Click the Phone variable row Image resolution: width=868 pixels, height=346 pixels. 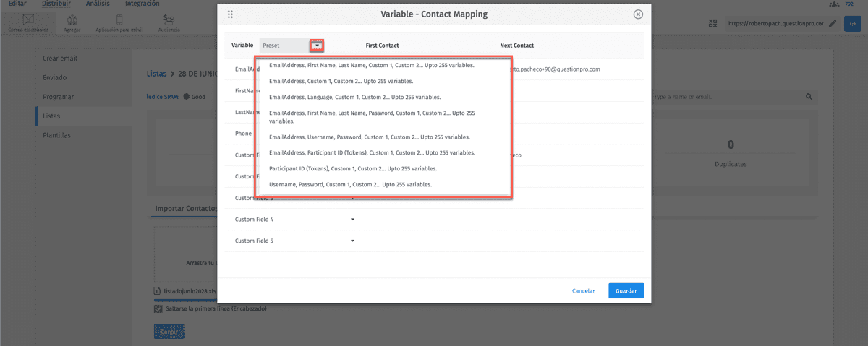[x=434, y=134]
